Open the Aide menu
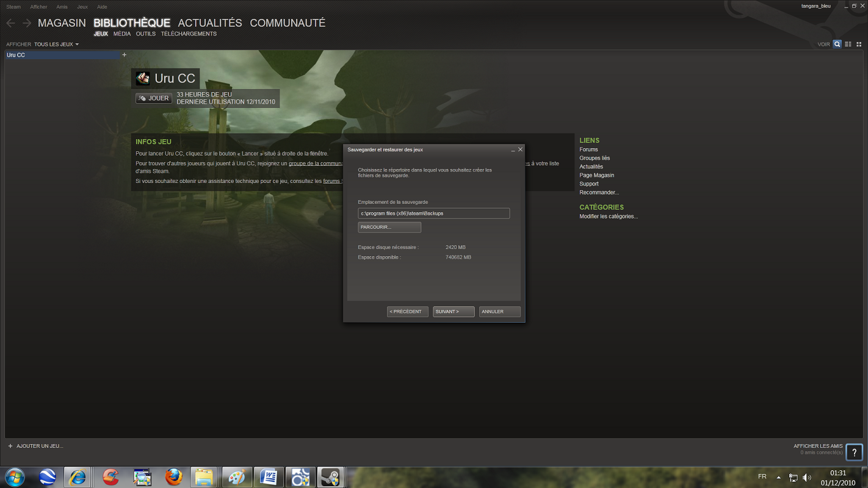The height and width of the screenshot is (488, 868). 102,7
